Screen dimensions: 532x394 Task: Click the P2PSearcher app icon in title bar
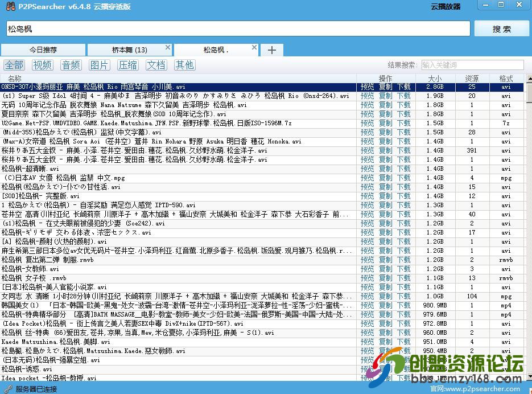point(11,6)
